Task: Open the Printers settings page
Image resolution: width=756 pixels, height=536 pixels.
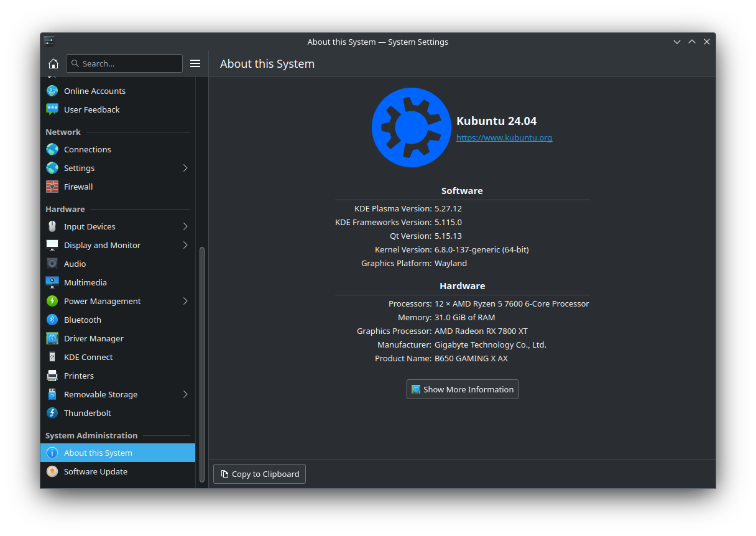Action: (x=118, y=376)
